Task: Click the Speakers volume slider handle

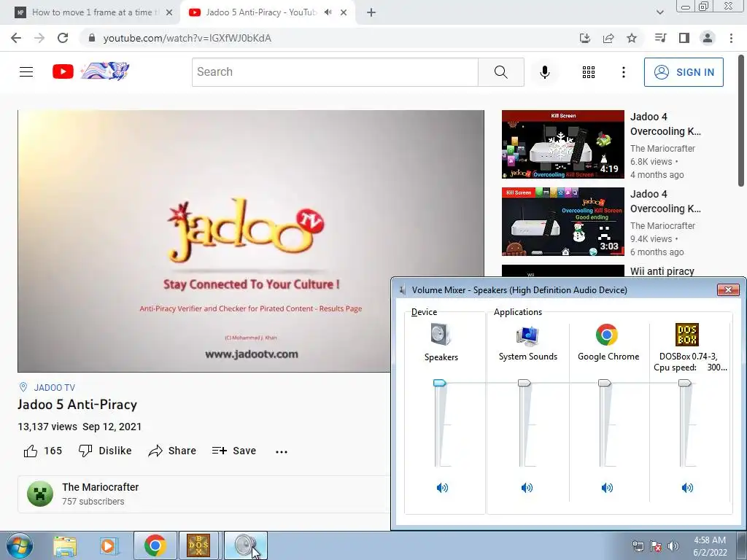Action: coord(439,383)
